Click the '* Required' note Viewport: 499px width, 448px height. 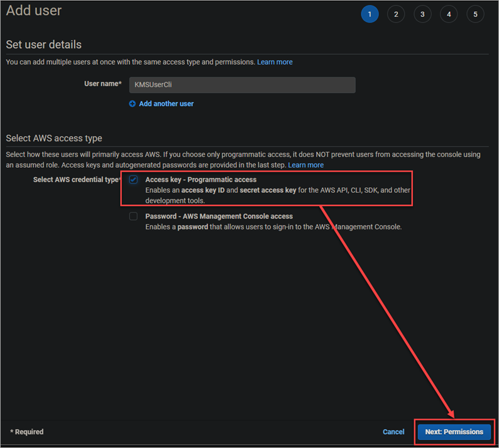pos(27,432)
